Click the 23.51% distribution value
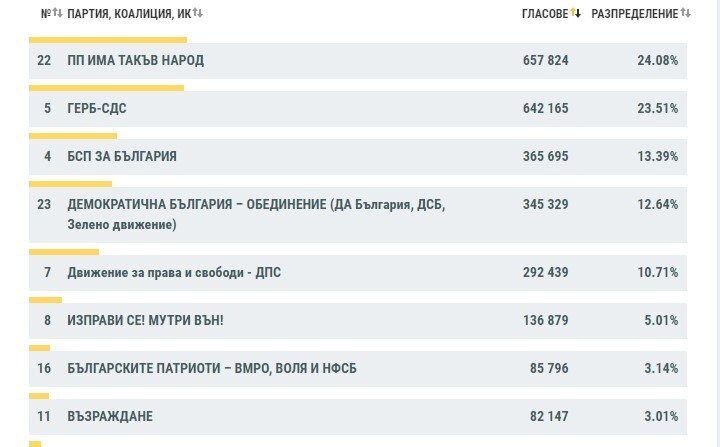The width and height of the screenshot is (720, 447). tap(658, 108)
